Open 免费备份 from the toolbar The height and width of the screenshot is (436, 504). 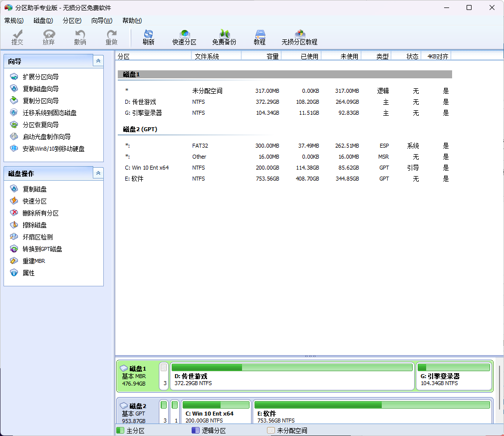pyautogui.click(x=224, y=37)
